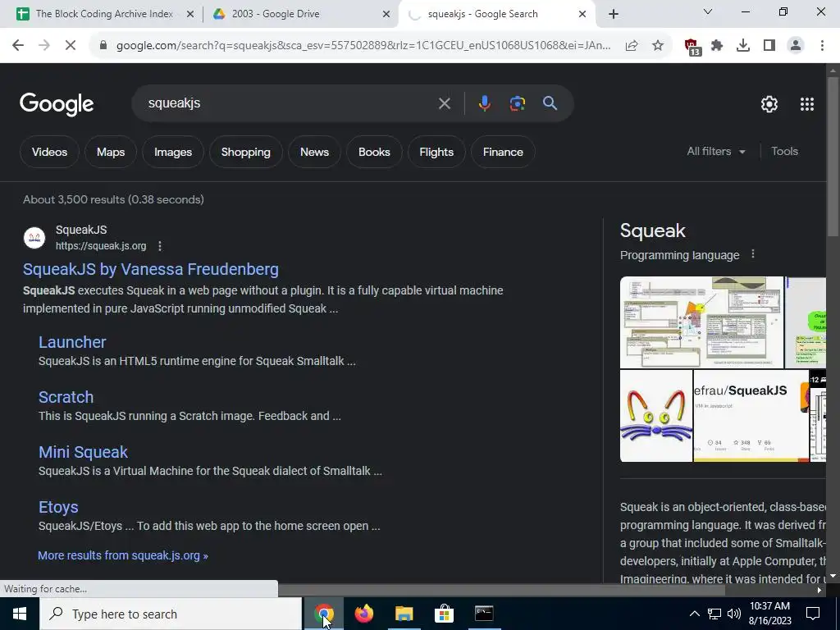Toggle the Chrome side panel
840x630 pixels.
(769, 46)
